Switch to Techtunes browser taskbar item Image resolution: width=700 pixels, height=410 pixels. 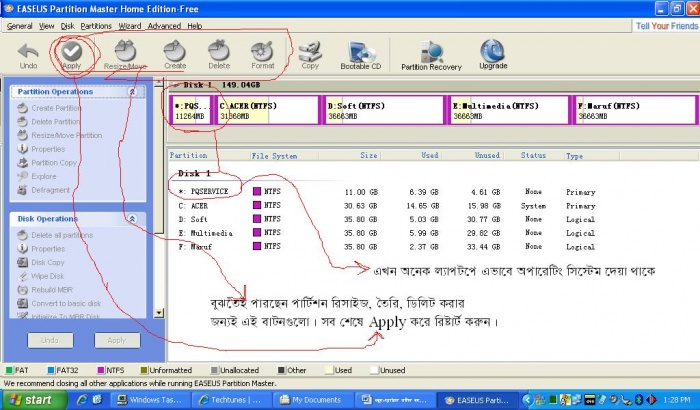coord(230,400)
